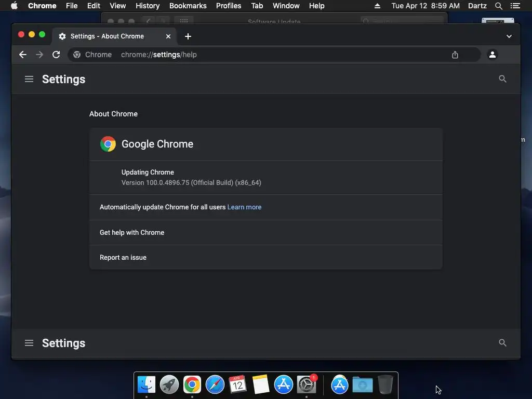This screenshot has height=399, width=532.
Task: Open App Store icon right of Dock divider
Action: point(340,385)
